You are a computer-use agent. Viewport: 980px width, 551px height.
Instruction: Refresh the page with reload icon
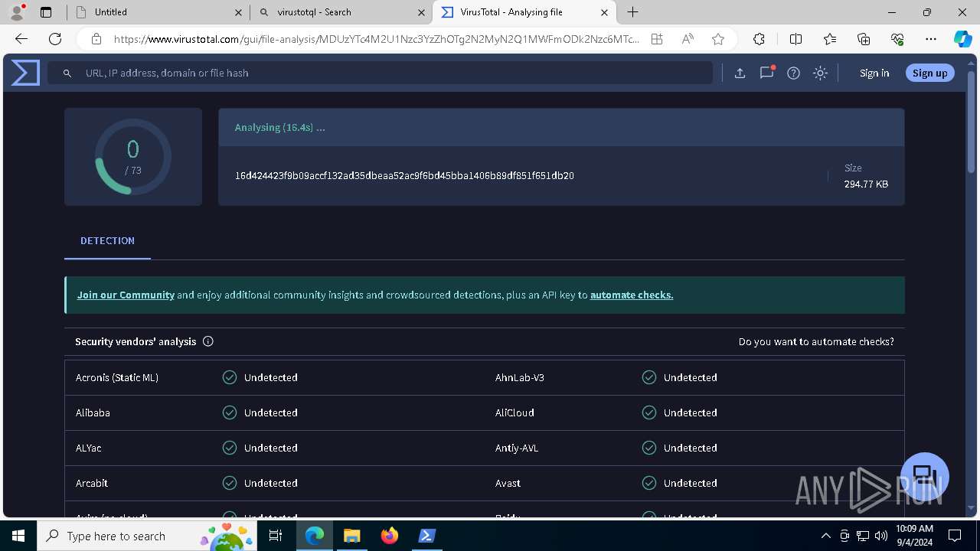coord(55,39)
